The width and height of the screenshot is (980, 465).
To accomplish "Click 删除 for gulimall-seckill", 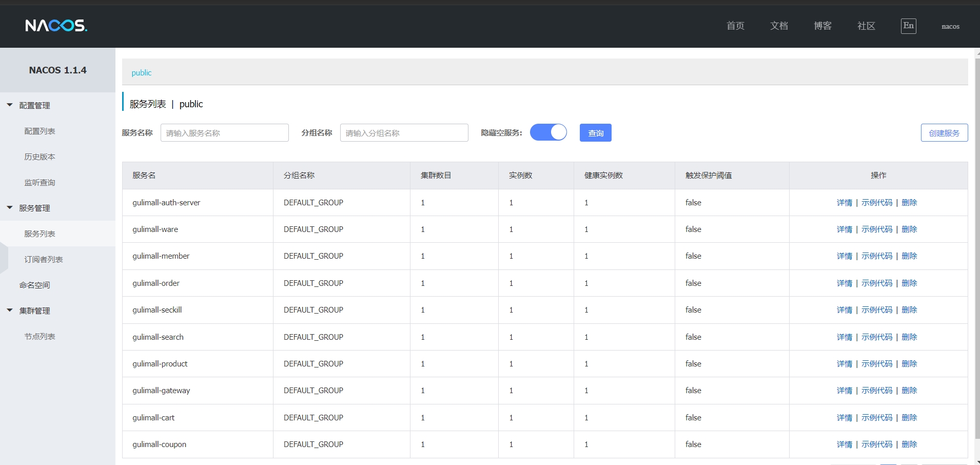I will tap(909, 310).
